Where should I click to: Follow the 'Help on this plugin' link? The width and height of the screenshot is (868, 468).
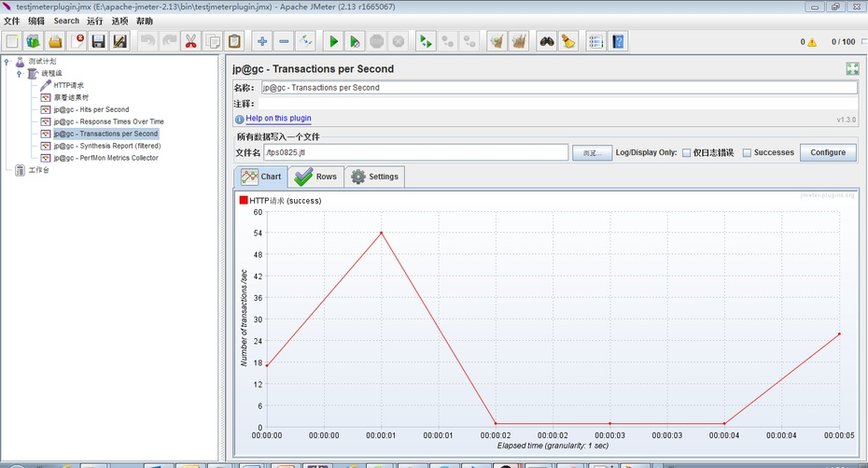(x=278, y=119)
